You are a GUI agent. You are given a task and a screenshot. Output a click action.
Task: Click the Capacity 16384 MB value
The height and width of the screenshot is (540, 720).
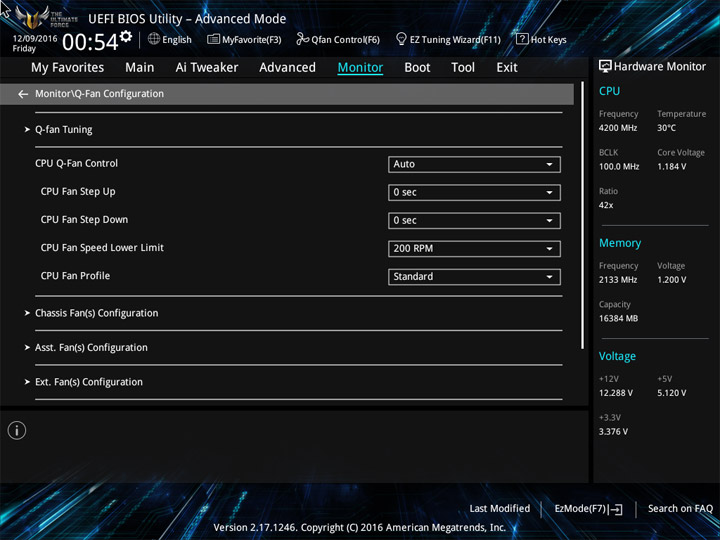[618, 318]
